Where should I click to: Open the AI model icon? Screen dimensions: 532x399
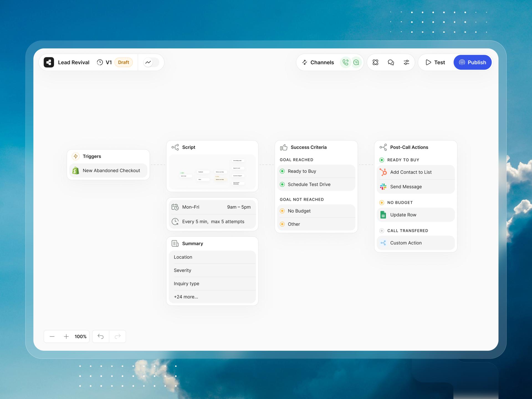375,62
